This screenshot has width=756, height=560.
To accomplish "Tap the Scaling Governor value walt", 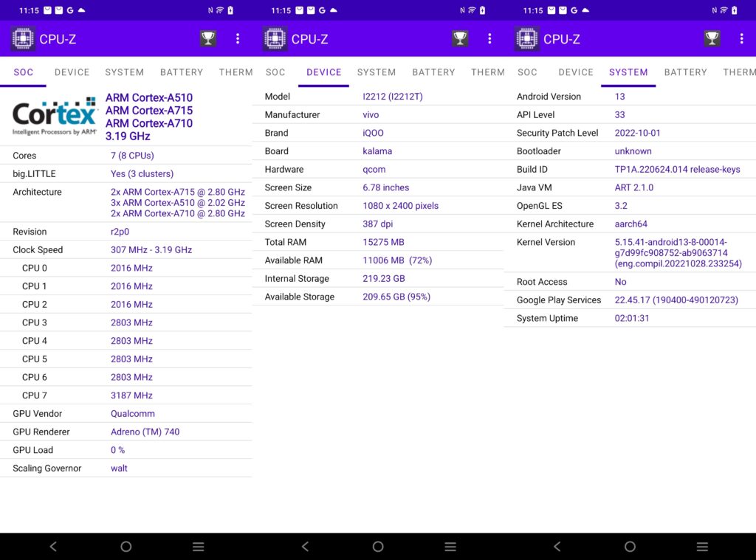I will [x=119, y=469].
